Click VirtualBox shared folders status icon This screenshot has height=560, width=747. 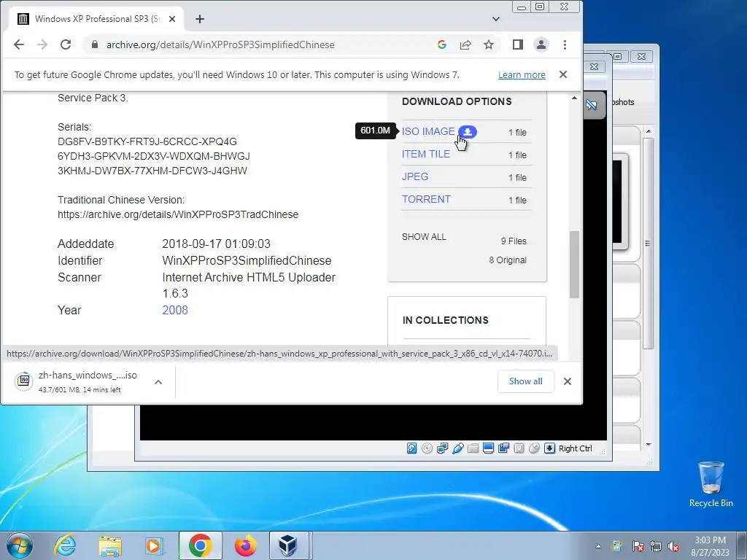coord(473,448)
